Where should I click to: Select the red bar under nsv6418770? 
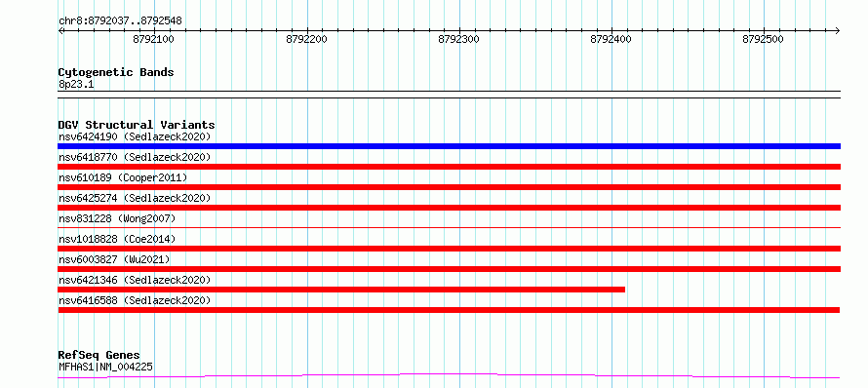[x=449, y=167]
